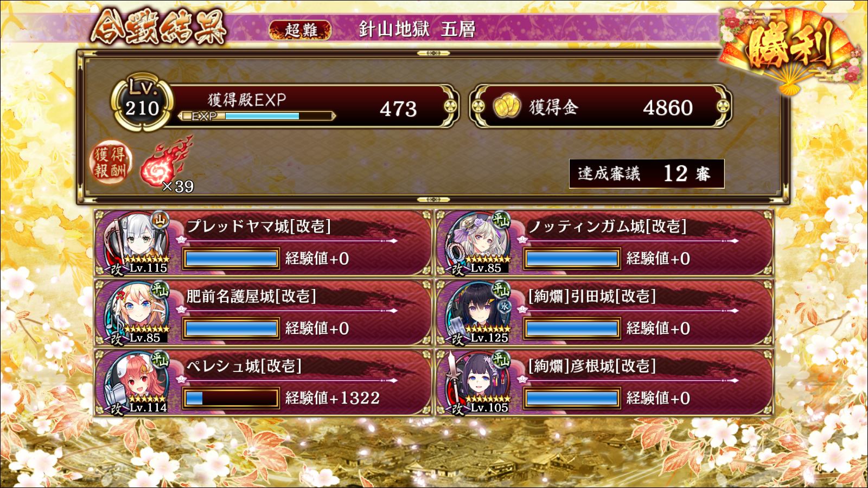Select ペレシュ城 character portrait

click(136, 382)
